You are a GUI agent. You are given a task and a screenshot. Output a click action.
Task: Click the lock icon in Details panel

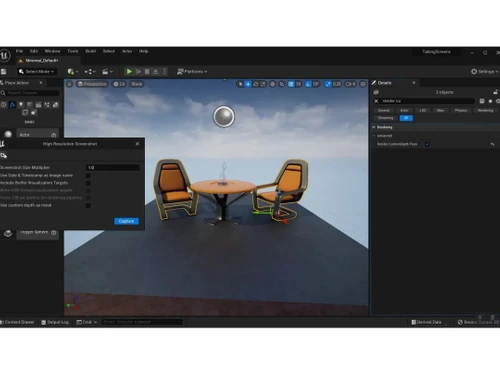[x=495, y=92]
